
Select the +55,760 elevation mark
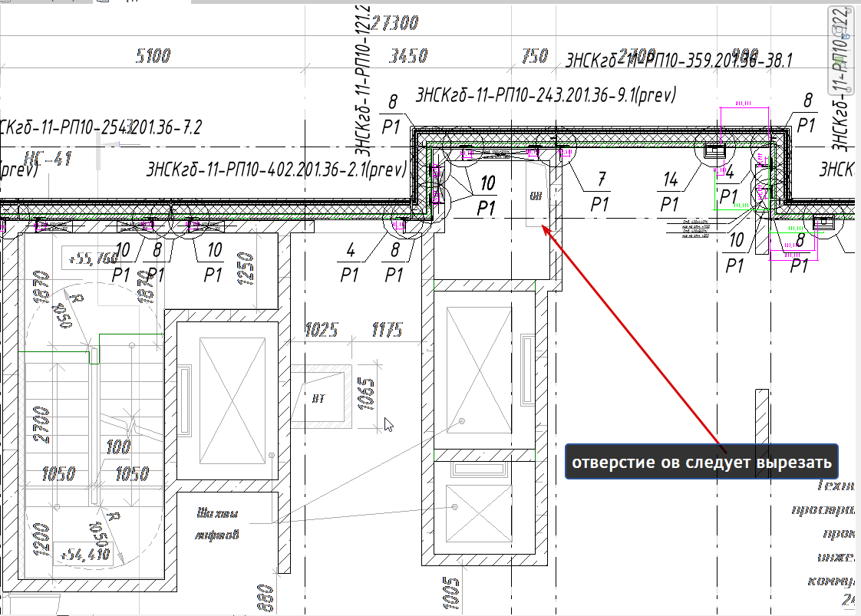[92, 257]
